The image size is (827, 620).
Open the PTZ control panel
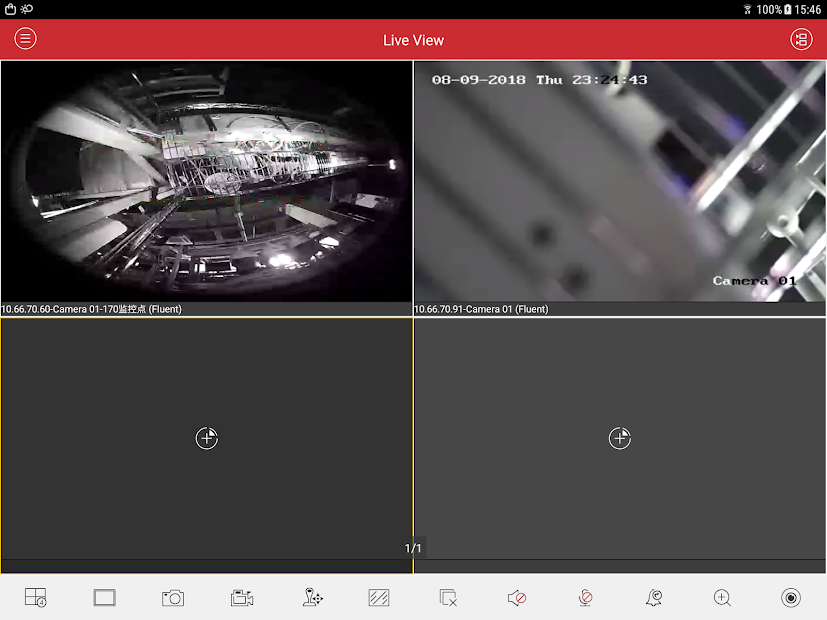coord(310,597)
